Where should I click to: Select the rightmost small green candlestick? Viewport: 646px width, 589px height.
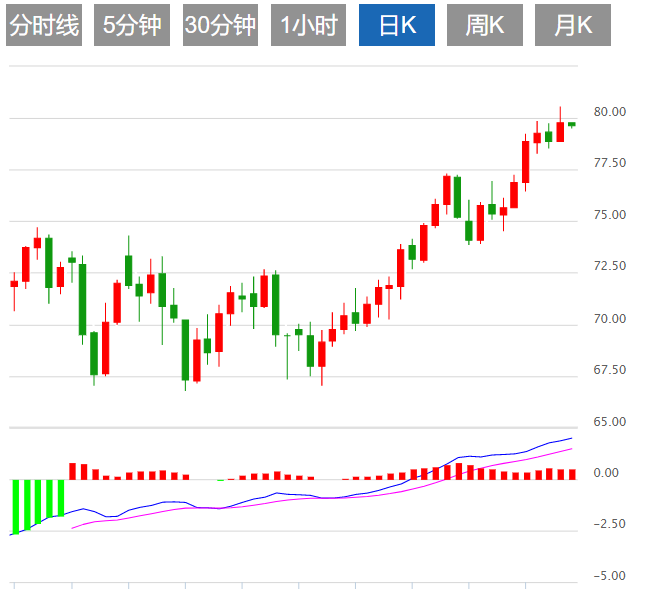(x=572, y=124)
